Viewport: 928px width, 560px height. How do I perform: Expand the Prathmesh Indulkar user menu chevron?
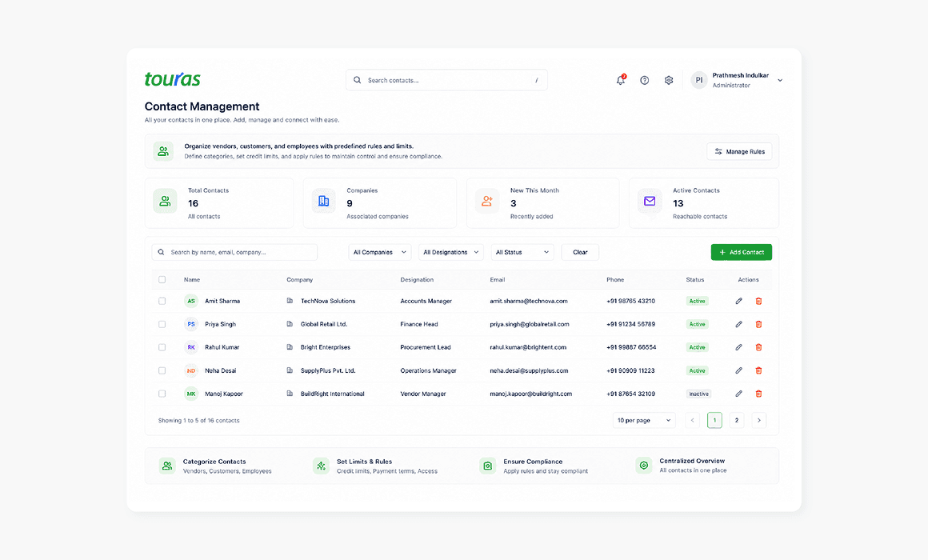tap(780, 81)
